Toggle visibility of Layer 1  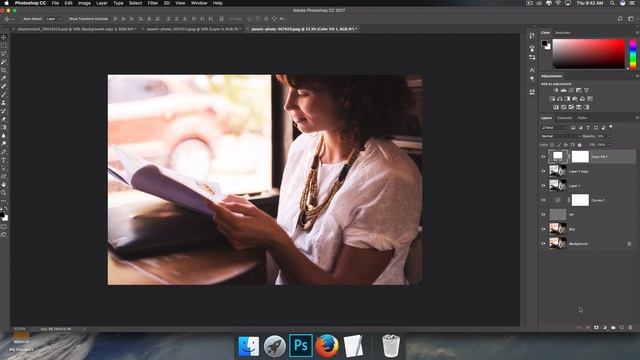(x=543, y=186)
